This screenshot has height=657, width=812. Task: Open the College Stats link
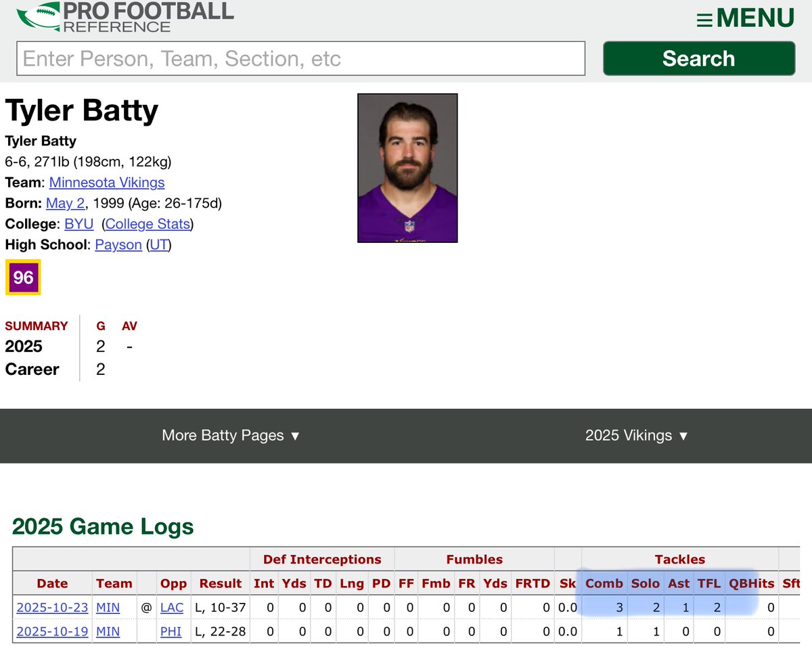pos(149,224)
